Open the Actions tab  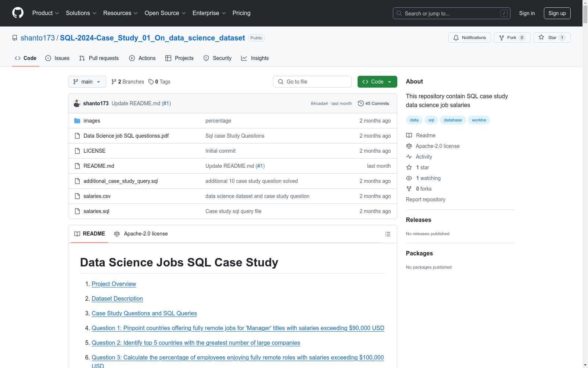pyautogui.click(x=142, y=58)
